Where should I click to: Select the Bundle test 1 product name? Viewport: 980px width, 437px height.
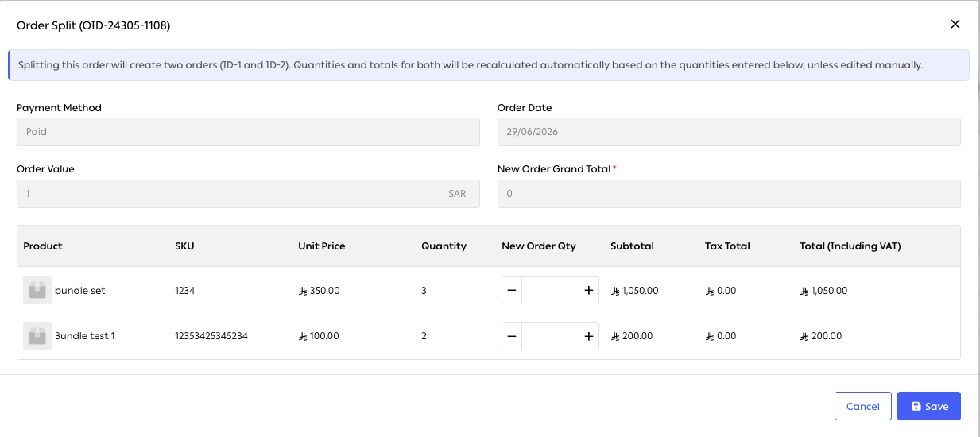click(85, 336)
